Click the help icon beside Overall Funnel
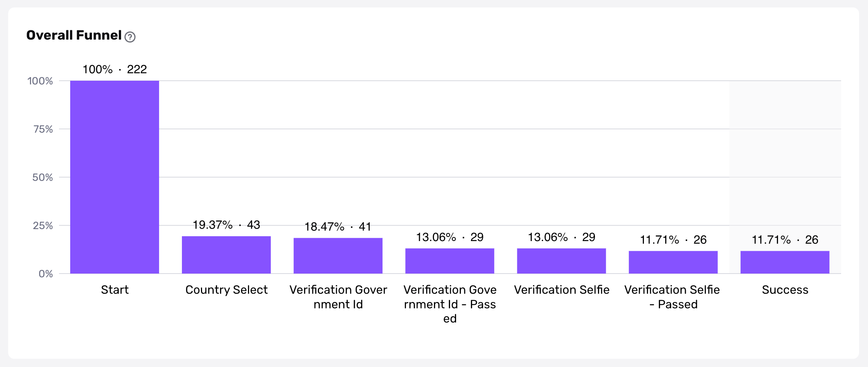868x367 pixels. coord(130,37)
